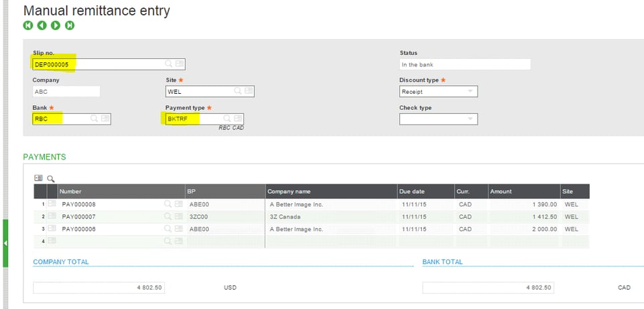
Task: Actions card icon in PAY000006 number cell
Action: coord(178,229)
